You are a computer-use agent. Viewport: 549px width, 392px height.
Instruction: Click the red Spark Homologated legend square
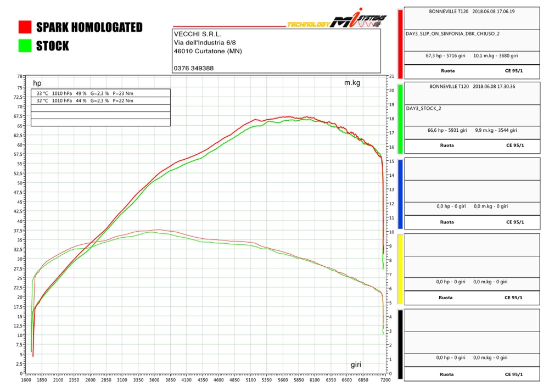[25, 27]
